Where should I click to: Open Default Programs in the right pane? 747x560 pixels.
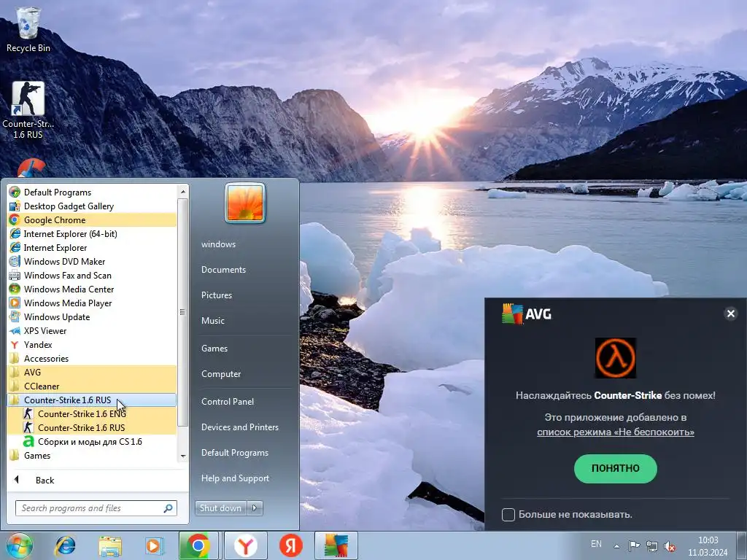tap(234, 452)
